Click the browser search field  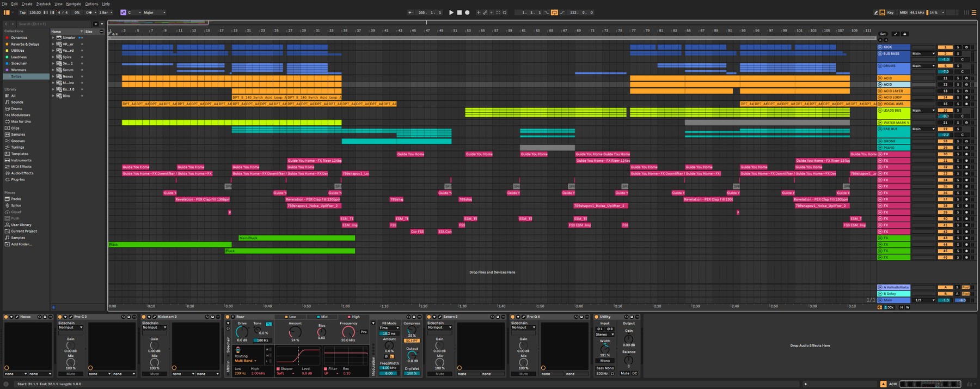(x=54, y=24)
